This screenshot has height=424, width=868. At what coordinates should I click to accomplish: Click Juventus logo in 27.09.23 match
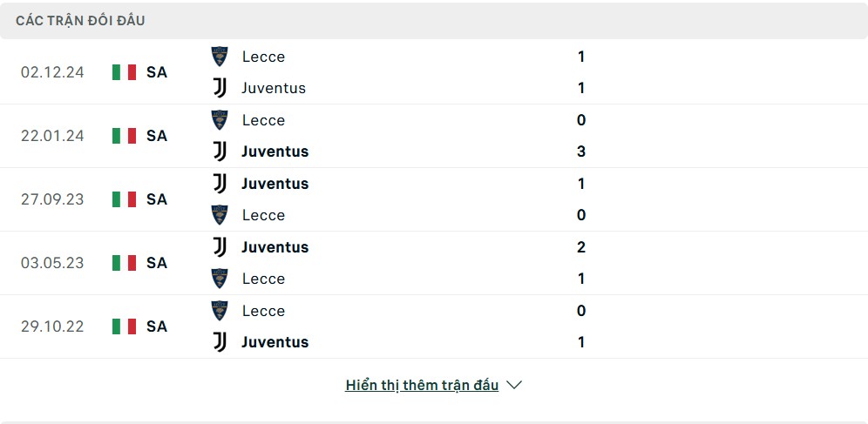(220, 184)
